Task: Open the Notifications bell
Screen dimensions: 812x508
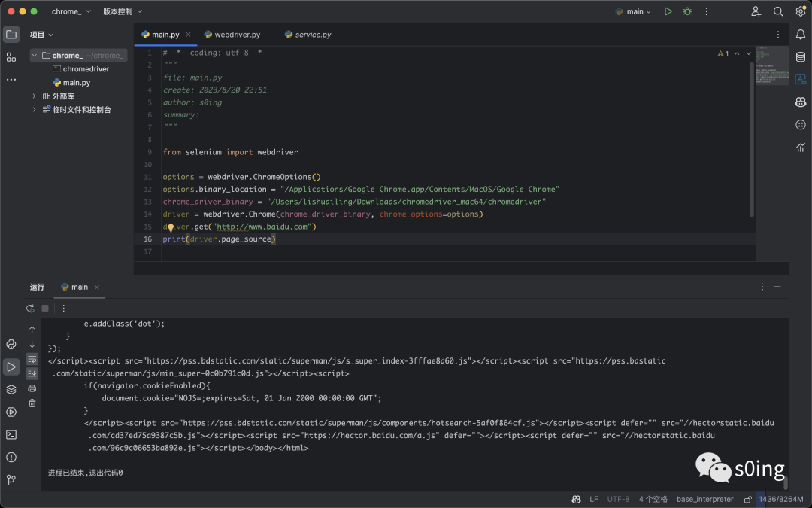Action: click(801, 35)
